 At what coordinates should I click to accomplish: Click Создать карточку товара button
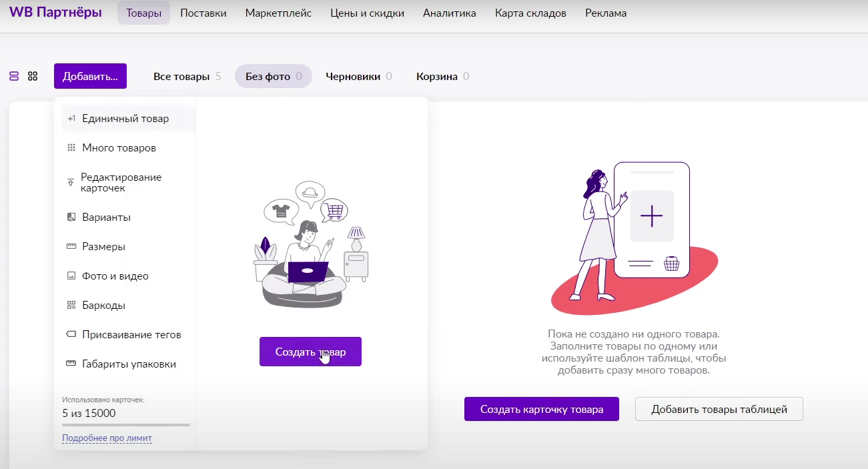click(542, 409)
